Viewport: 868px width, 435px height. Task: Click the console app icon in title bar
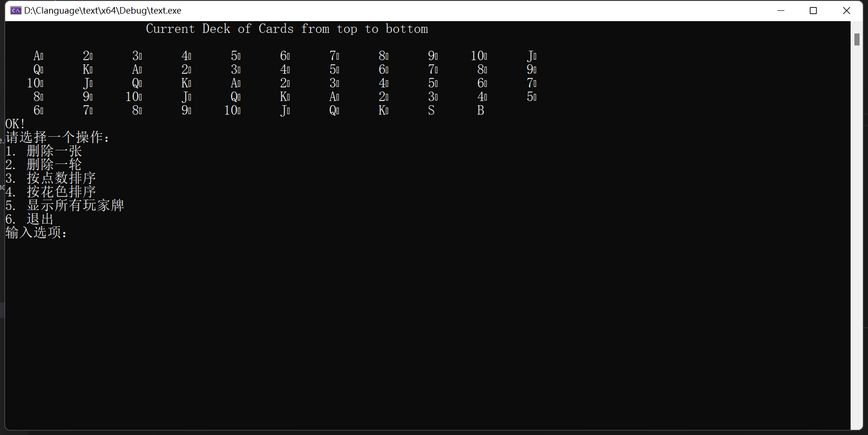coord(16,10)
